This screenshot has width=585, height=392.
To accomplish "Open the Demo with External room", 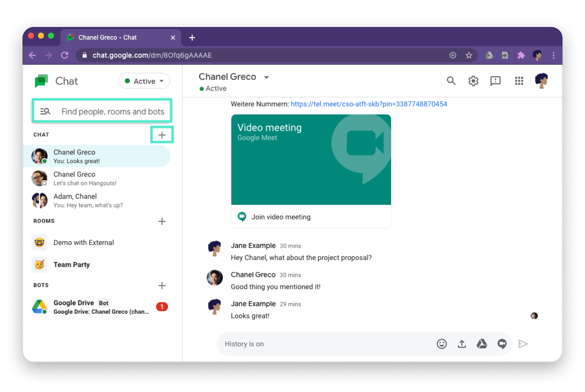I will coord(97,242).
